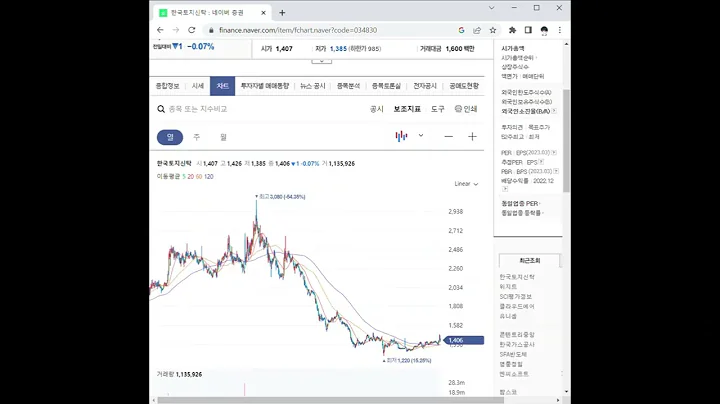
Task: Select the 주 (weekly) period button
Action: tap(197, 137)
